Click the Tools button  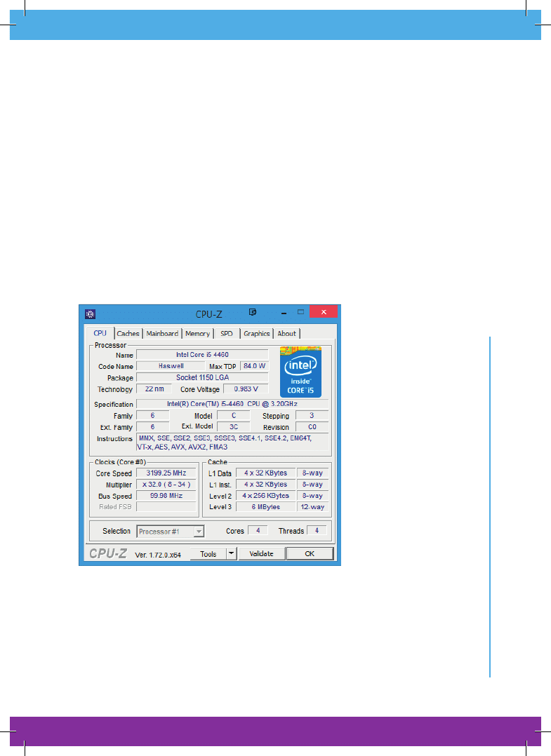click(208, 554)
